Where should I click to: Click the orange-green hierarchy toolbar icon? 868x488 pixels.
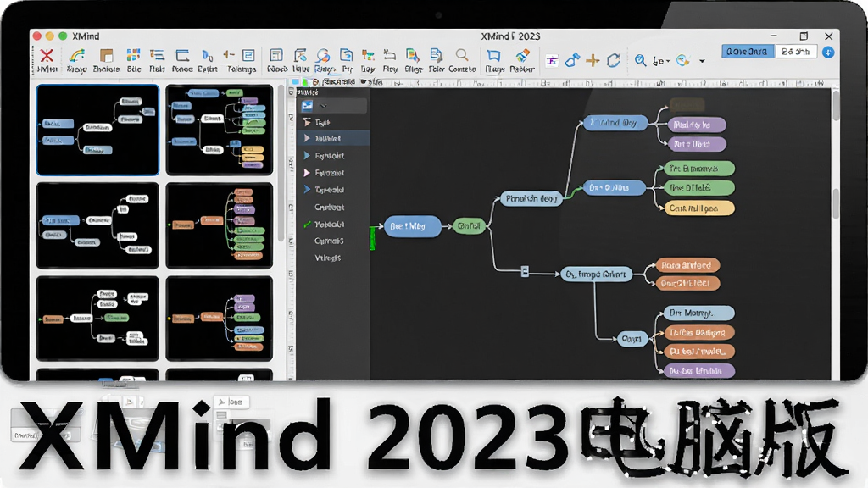[368, 55]
